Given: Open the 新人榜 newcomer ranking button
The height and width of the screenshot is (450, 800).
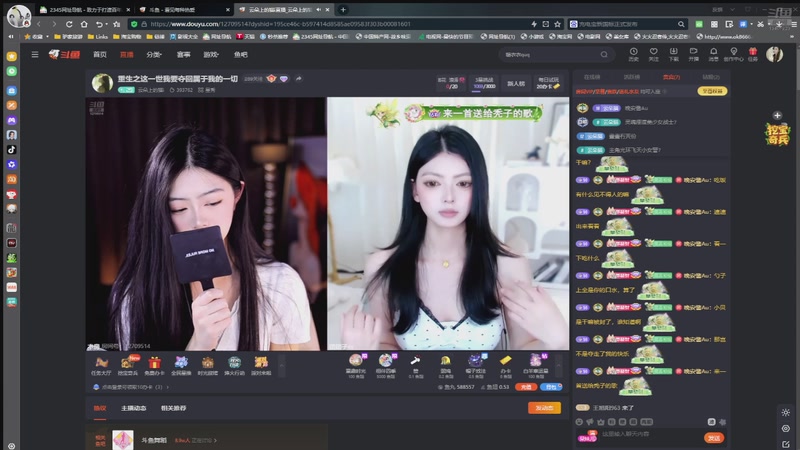Looking at the screenshot, I should pos(516,83).
